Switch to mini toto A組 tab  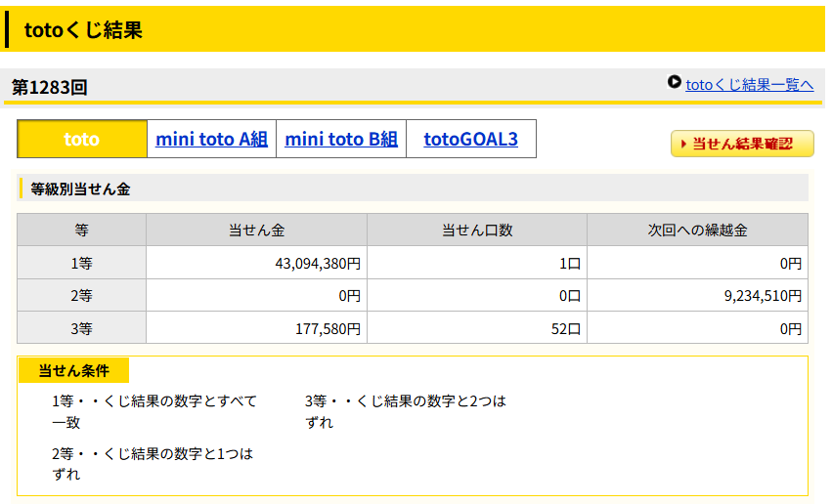coord(211,139)
